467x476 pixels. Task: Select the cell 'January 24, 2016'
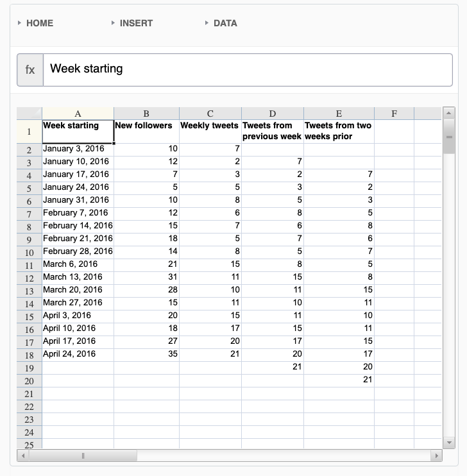click(78, 188)
